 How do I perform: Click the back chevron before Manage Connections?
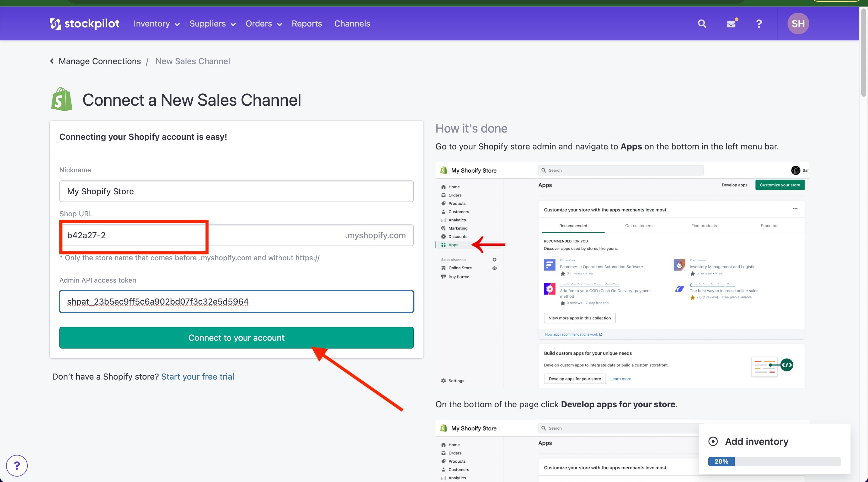52,61
